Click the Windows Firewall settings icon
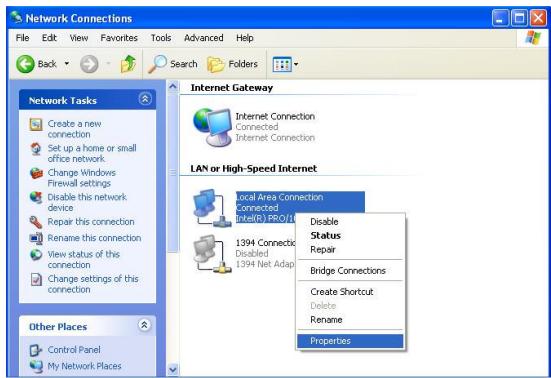Screen dimensions: 551x378 [x=36, y=174]
